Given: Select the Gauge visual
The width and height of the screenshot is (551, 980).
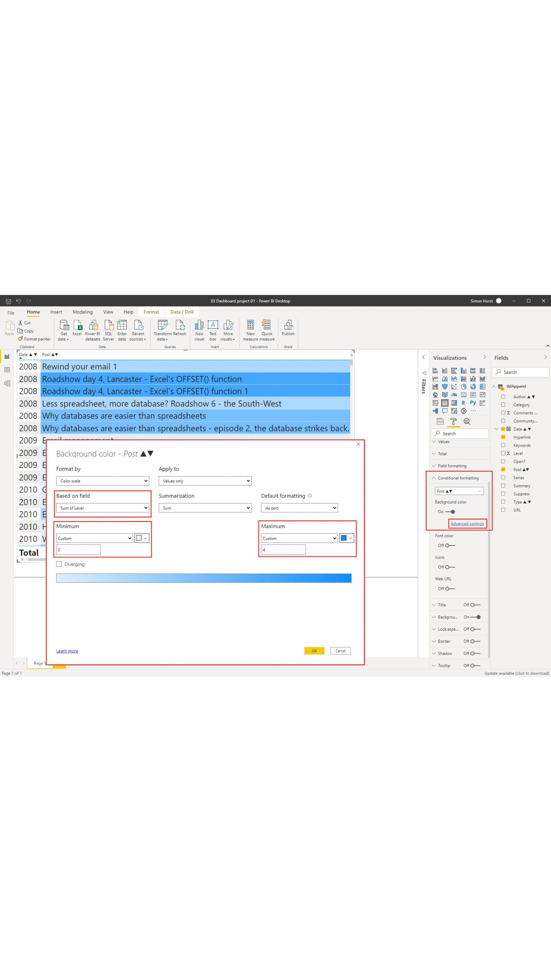Looking at the screenshot, I should click(455, 395).
